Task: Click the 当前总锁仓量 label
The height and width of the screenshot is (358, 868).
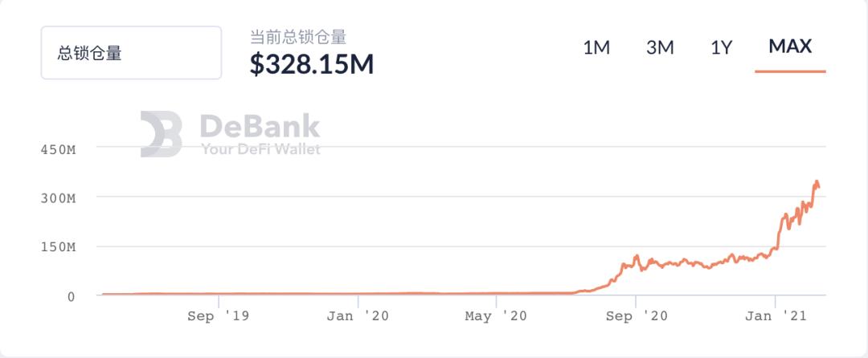Action: point(298,37)
